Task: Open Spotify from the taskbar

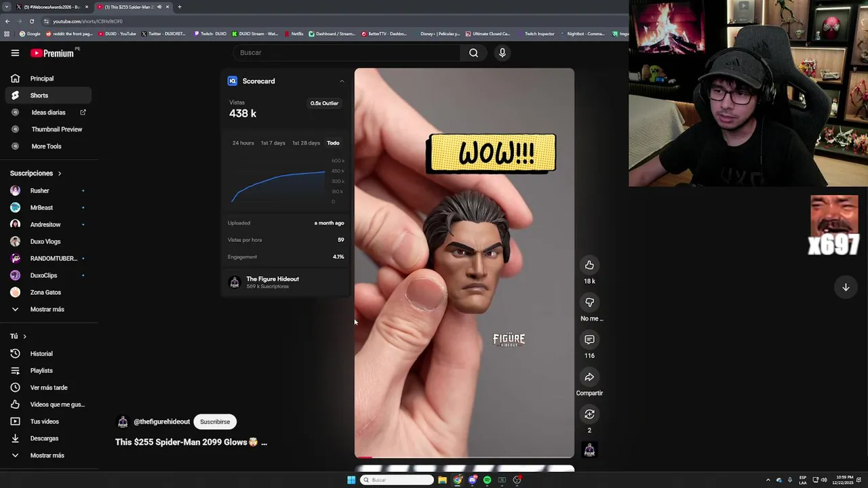Action: click(x=487, y=480)
